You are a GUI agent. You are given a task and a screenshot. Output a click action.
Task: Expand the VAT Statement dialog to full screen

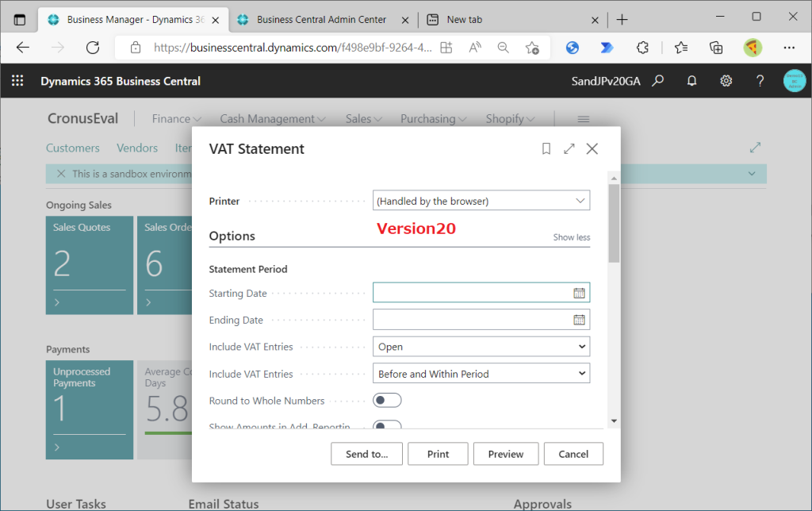coord(569,148)
